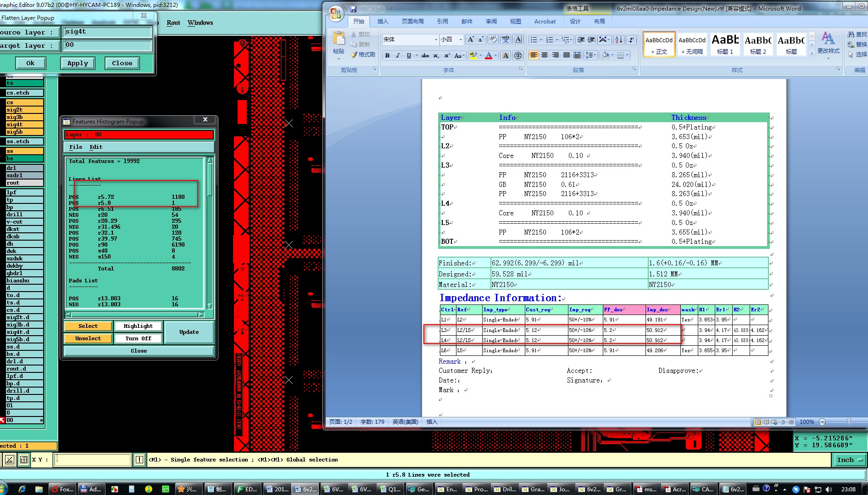Click Format Painter (格式刷) in Word
Viewport: 868px width, 495px height.
point(362,55)
